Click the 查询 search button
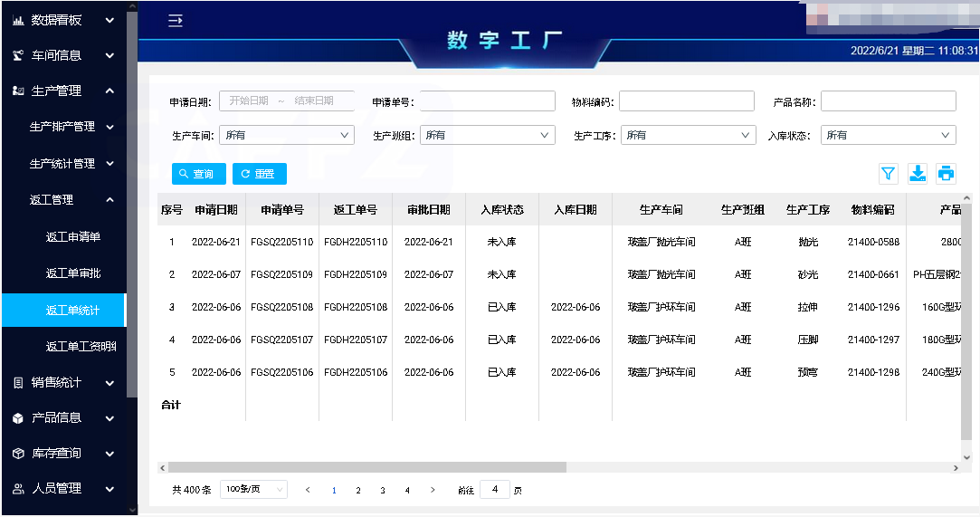The image size is (980, 517). point(198,174)
